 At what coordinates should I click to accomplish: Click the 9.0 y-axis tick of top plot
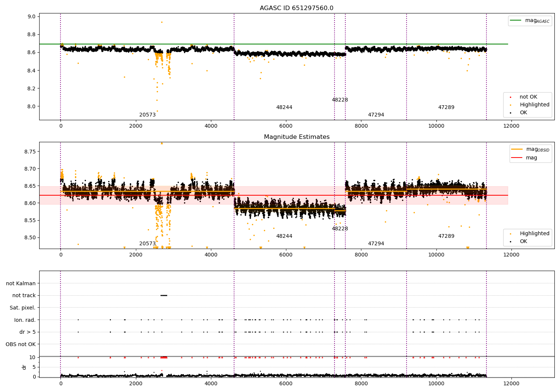(x=31, y=16)
